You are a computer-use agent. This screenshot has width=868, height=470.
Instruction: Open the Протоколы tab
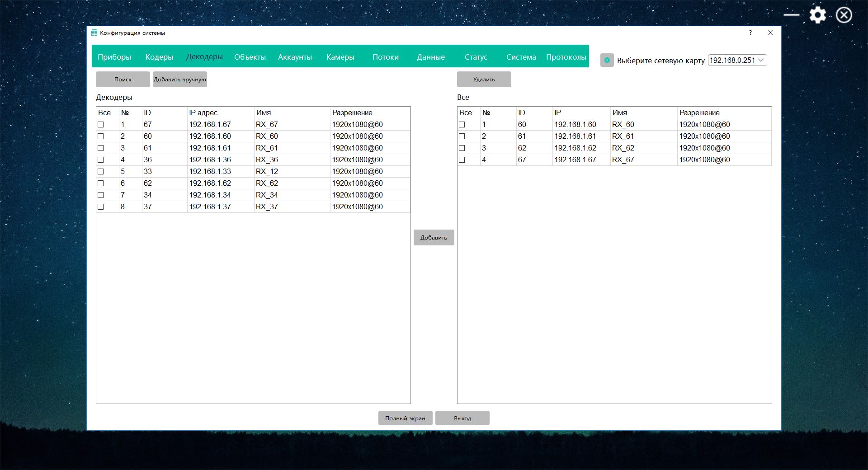pyautogui.click(x=566, y=57)
